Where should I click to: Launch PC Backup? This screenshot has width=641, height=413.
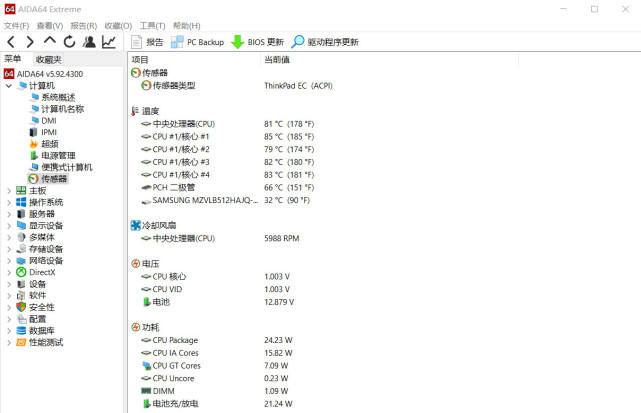coord(197,42)
